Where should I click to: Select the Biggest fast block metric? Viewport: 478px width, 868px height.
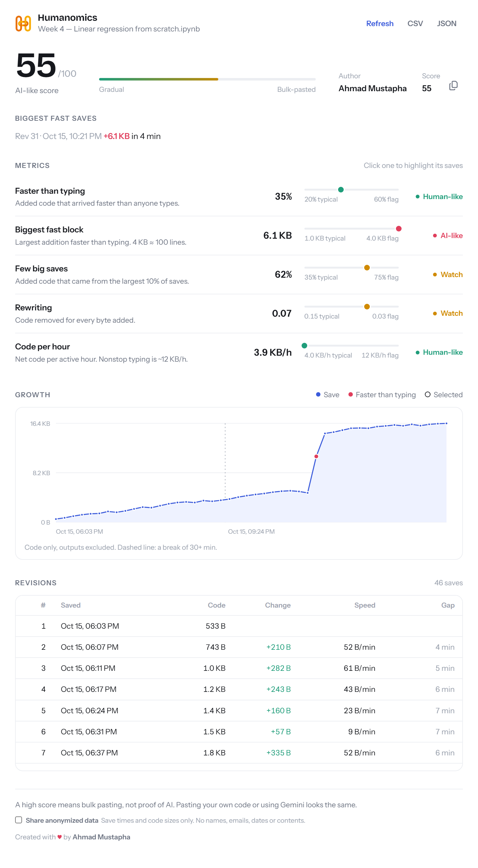pyautogui.click(x=239, y=236)
